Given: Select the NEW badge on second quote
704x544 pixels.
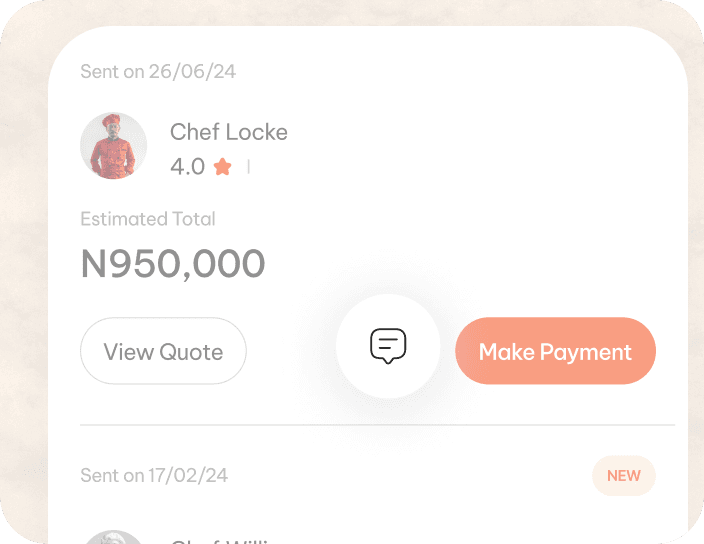Looking at the screenshot, I should tap(623, 476).
